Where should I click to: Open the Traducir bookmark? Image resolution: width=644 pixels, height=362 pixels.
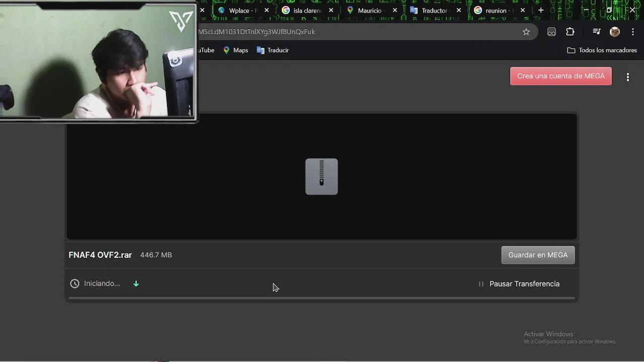pos(273,50)
